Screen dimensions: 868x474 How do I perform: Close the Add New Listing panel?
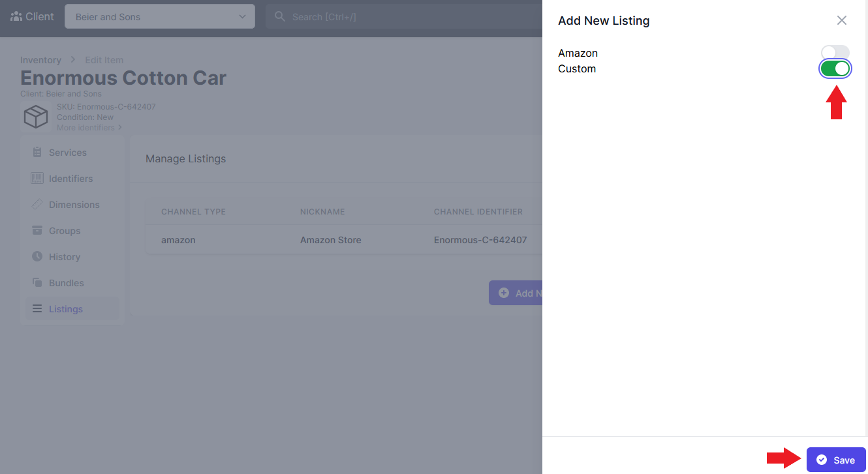842,20
